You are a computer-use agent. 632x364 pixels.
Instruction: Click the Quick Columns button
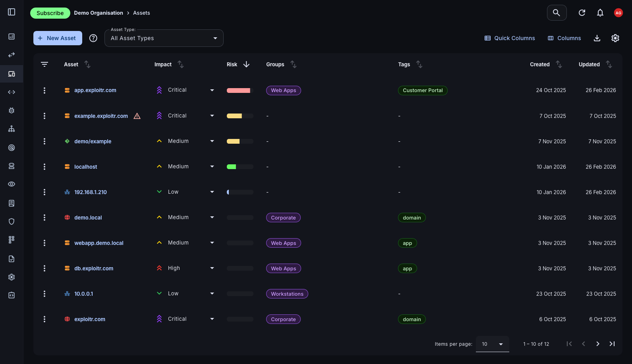pyautogui.click(x=510, y=38)
